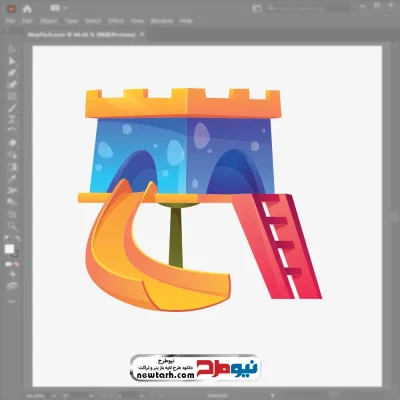Click the white Fill color swatch
The width and height of the screenshot is (400, 400).
[x=9, y=249]
